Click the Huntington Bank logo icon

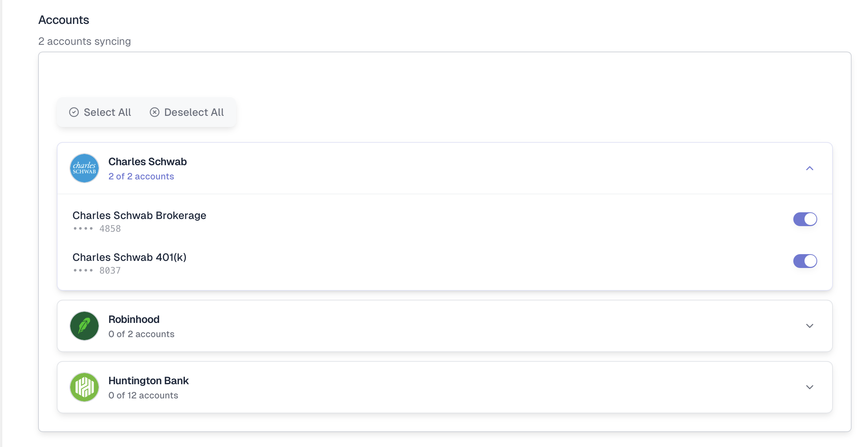(84, 387)
